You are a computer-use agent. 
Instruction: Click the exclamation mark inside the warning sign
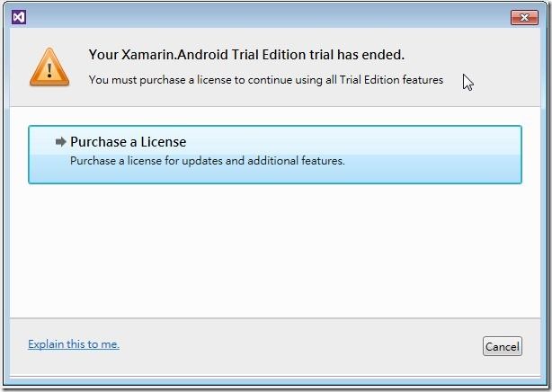(x=49, y=70)
